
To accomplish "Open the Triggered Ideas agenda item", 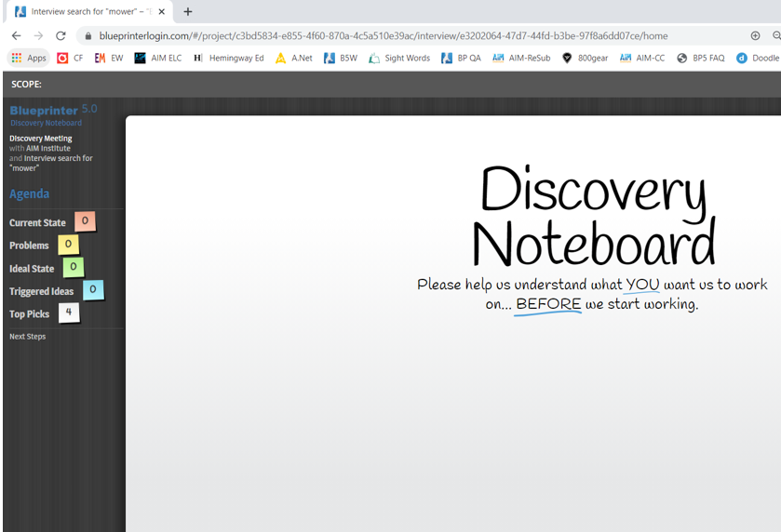I will [41, 291].
